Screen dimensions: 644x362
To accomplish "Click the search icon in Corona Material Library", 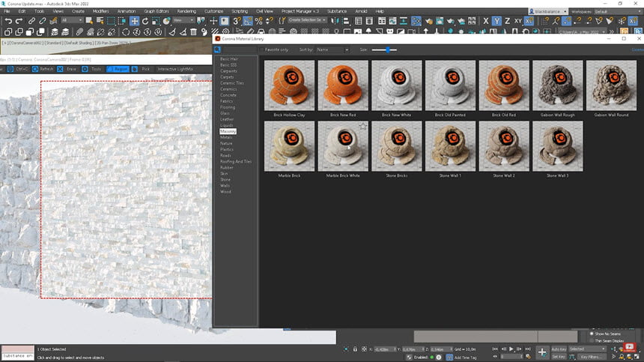I will [217, 49].
